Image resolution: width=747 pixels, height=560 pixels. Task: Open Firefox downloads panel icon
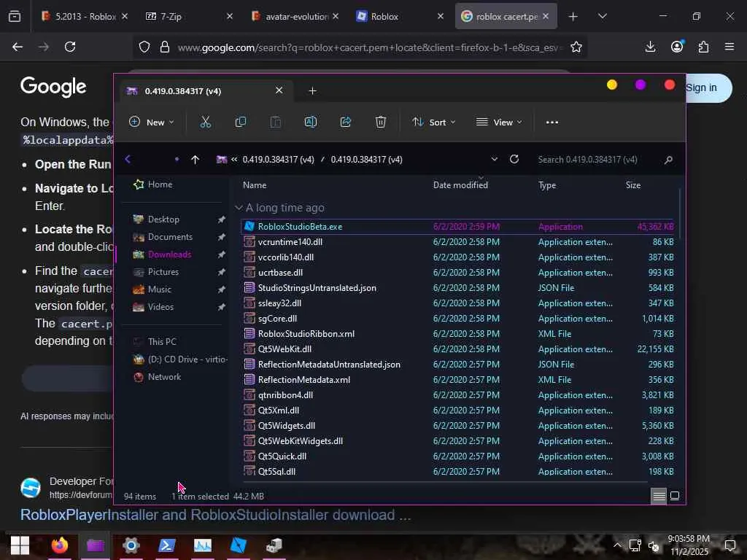click(x=650, y=47)
